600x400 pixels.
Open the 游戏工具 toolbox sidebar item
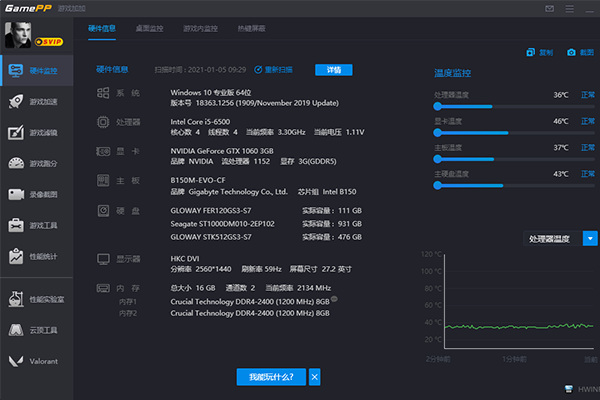click(37, 225)
